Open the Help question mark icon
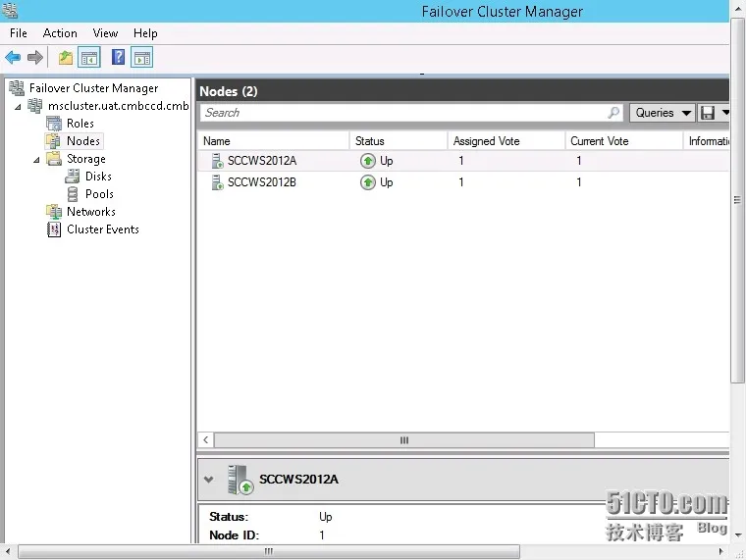Viewport: 746px width, 560px height. point(118,57)
